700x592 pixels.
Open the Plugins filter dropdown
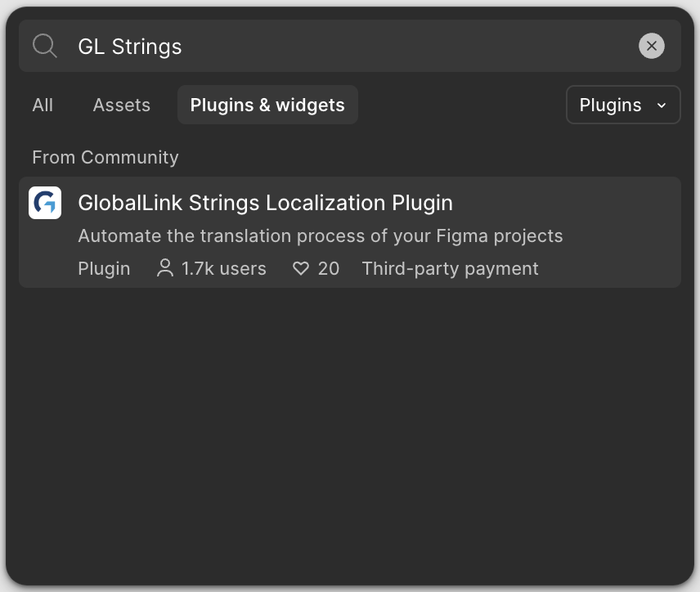coord(623,105)
